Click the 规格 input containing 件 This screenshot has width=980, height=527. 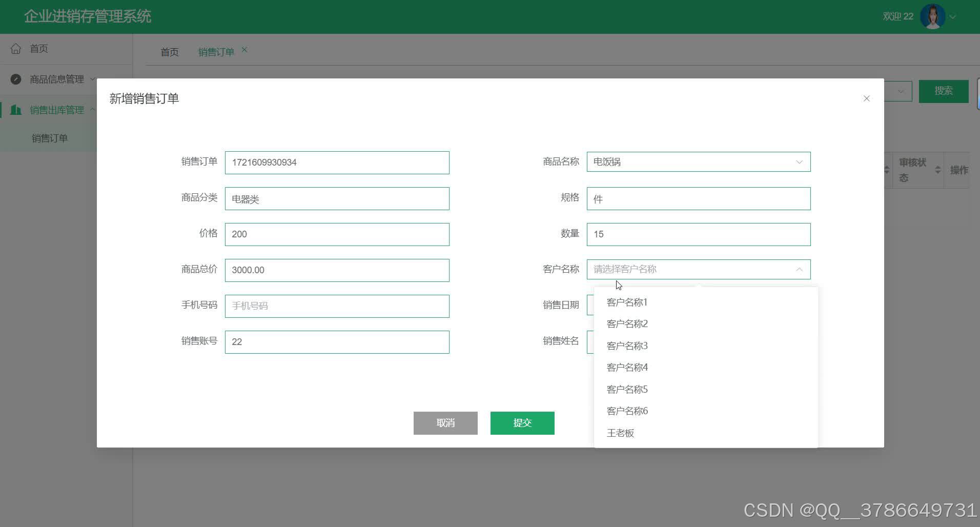pyautogui.click(x=699, y=198)
